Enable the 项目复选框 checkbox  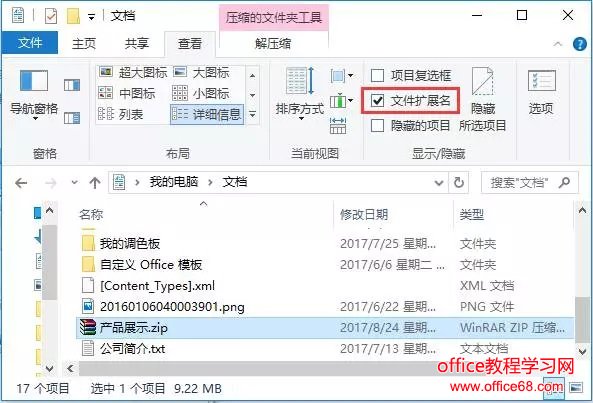tap(377, 76)
